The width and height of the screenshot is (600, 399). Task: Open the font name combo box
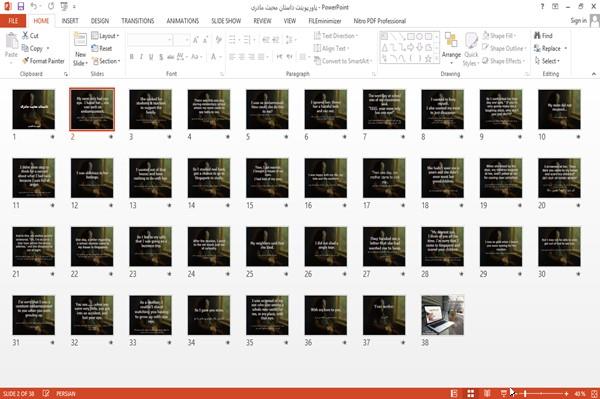[149, 40]
